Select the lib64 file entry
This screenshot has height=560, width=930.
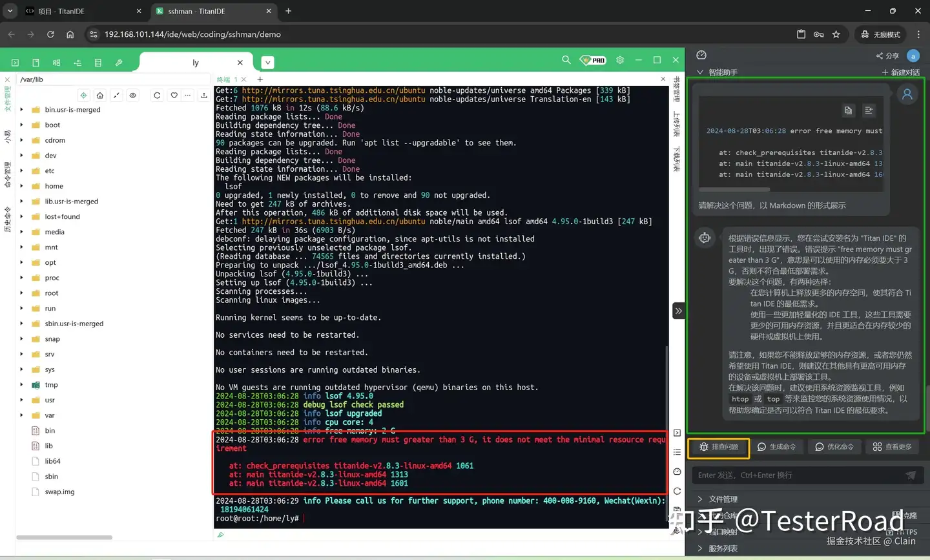point(52,461)
